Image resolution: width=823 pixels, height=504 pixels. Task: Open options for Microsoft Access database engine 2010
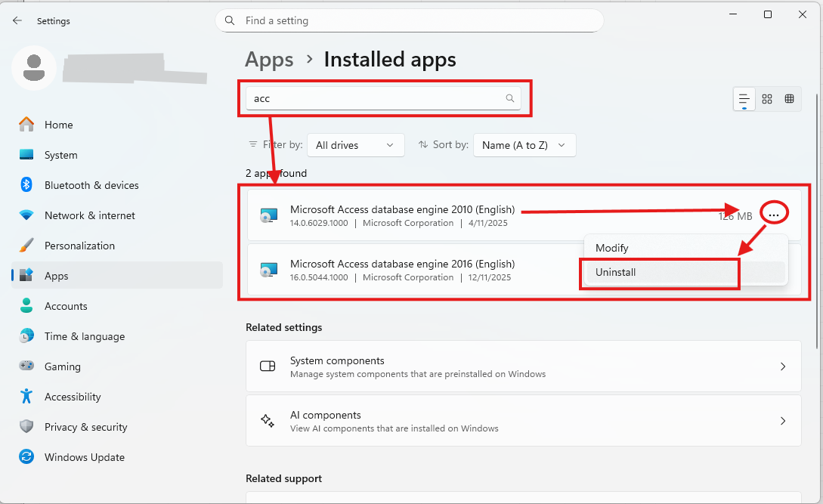coord(773,215)
